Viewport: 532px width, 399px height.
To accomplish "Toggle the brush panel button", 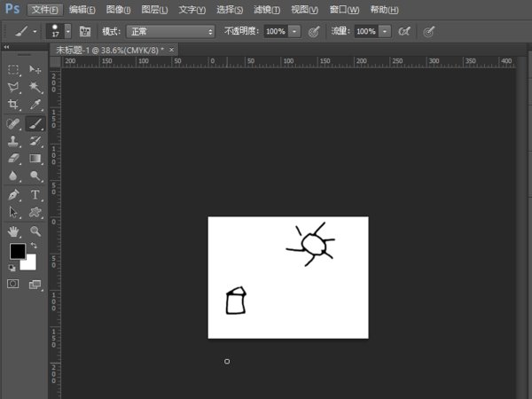I will coord(86,31).
